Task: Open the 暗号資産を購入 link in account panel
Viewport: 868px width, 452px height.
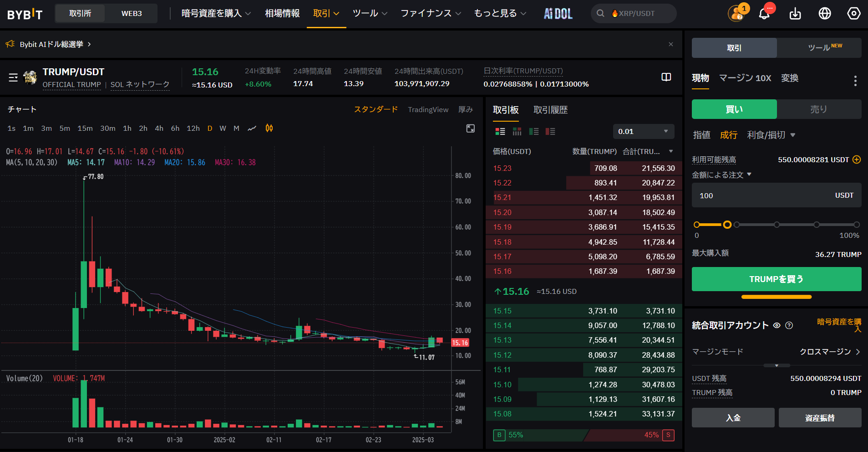Action: click(x=839, y=325)
